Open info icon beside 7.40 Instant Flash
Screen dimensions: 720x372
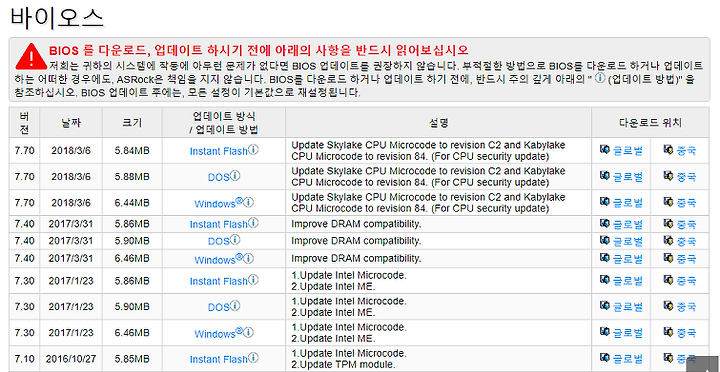click(253, 223)
